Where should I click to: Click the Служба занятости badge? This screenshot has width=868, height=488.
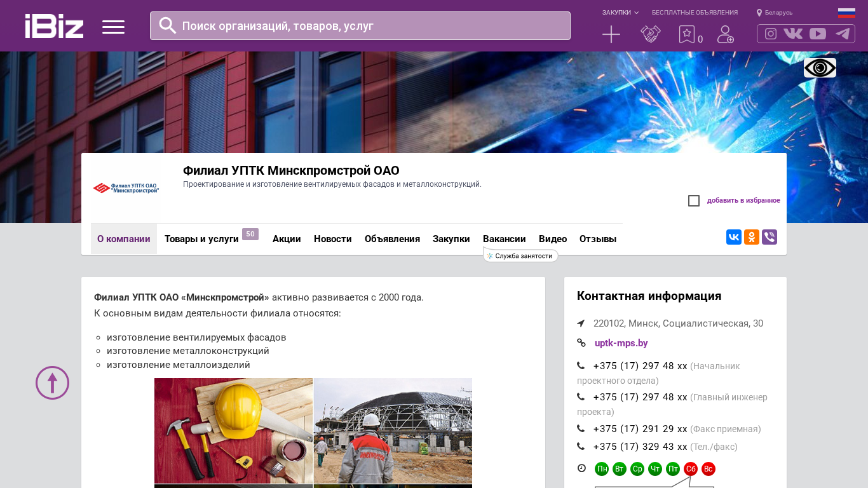click(x=521, y=255)
